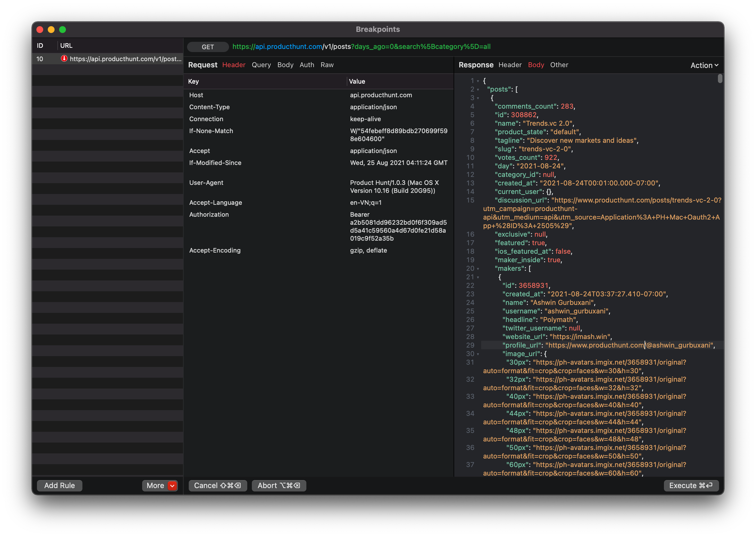Click the ID column header
Image resolution: width=756 pixels, height=537 pixels.
(x=40, y=46)
